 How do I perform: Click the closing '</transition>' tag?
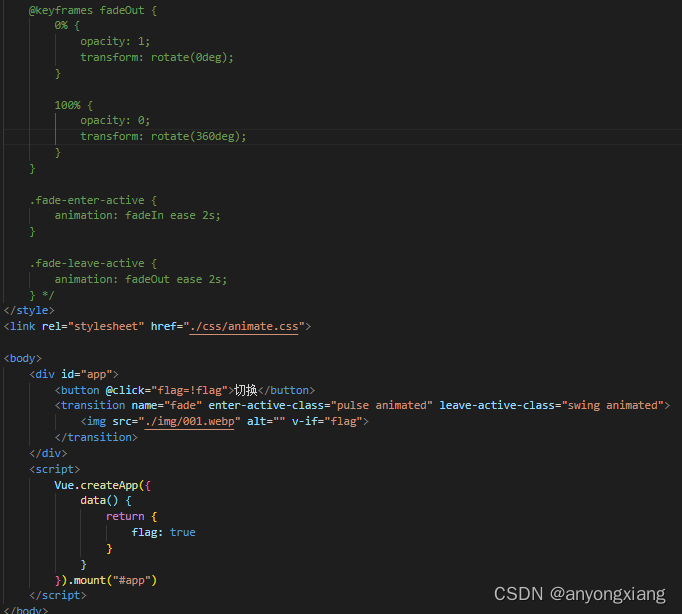[96, 437]
